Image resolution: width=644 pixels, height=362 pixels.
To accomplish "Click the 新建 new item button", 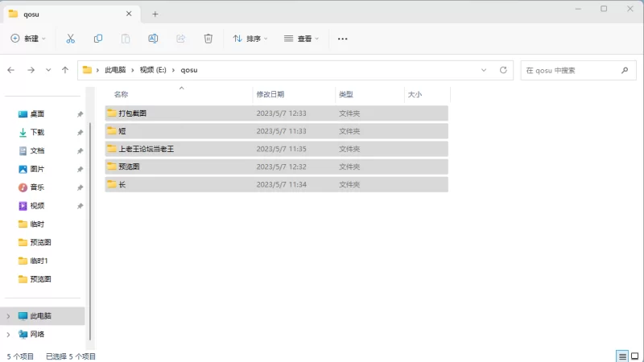I will tap(28, 39).
